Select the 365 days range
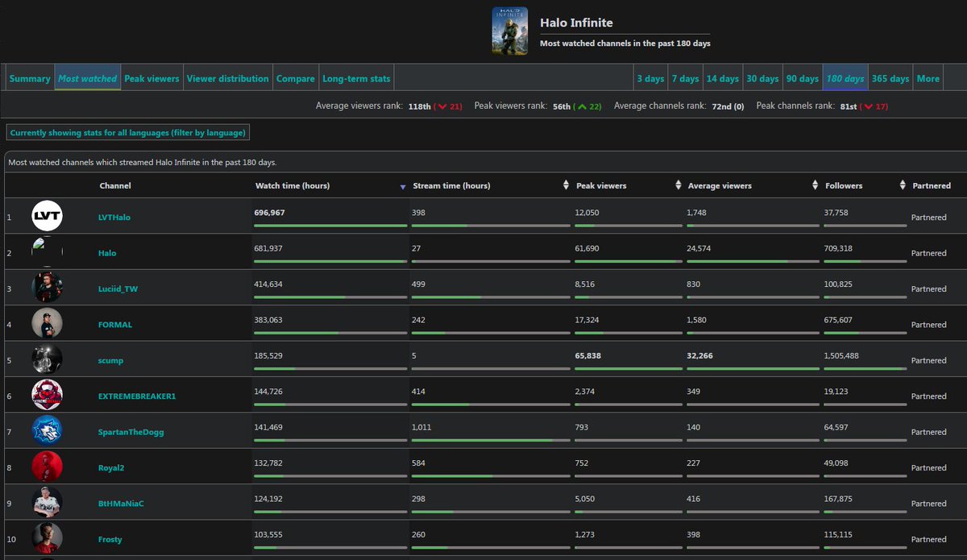 pyautogui.click(x=890, y=78)
